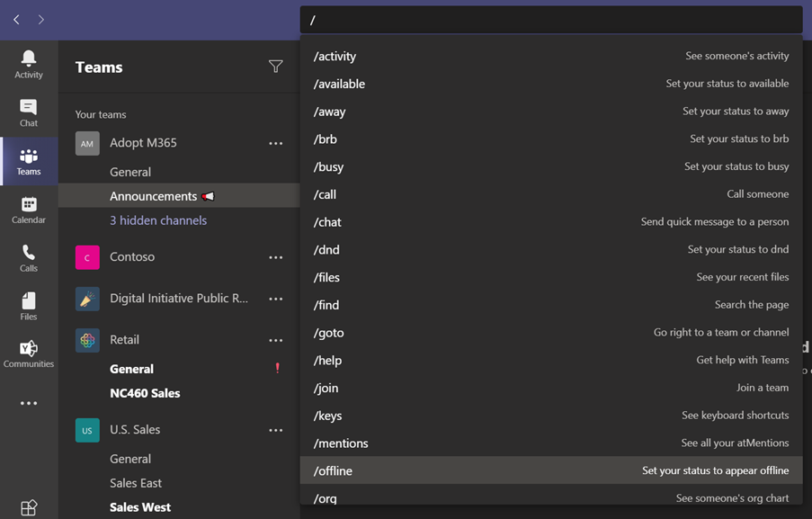Click the command search box
Viewport: 812px width, 519px height.
pos(551,20)
